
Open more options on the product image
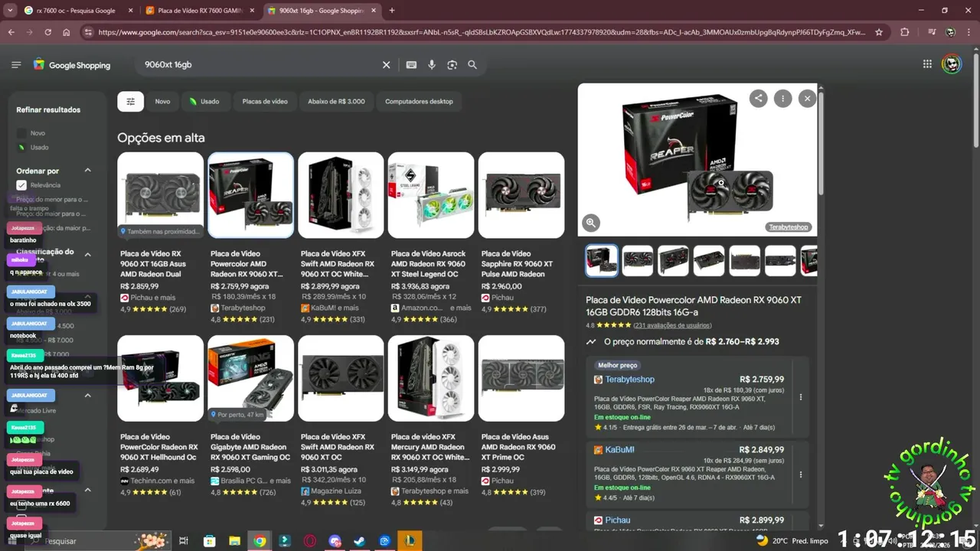(782, 98)
